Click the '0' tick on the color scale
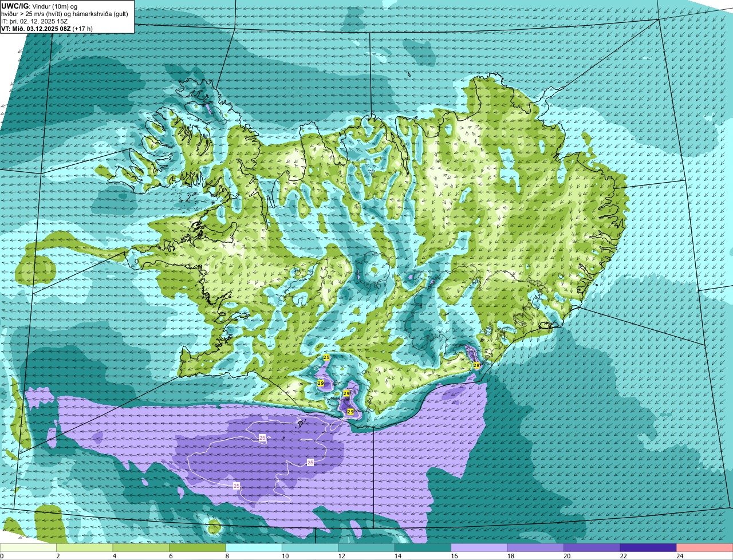 click(2, 555)
